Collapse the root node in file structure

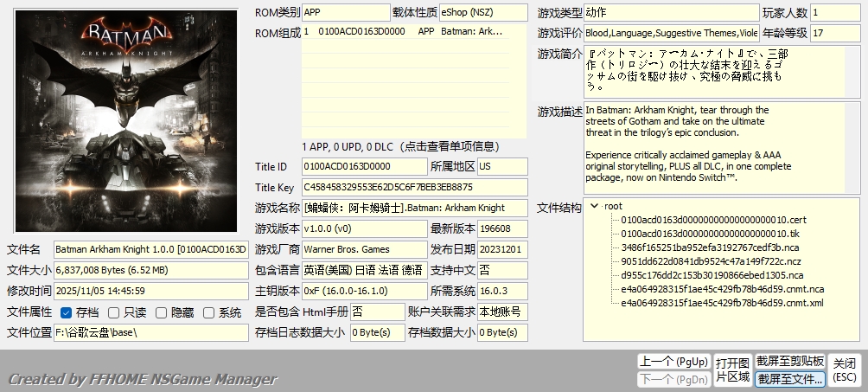tap(595, 206)
